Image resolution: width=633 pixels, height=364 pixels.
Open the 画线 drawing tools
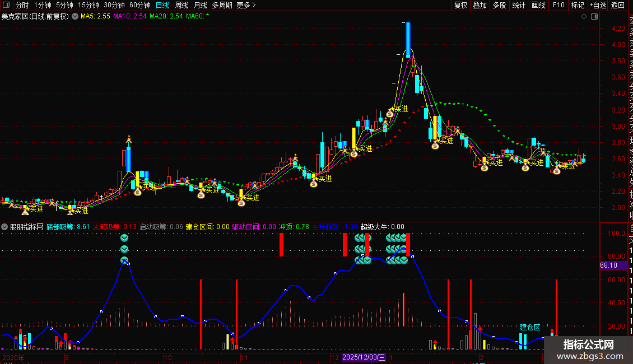(538, 5)
